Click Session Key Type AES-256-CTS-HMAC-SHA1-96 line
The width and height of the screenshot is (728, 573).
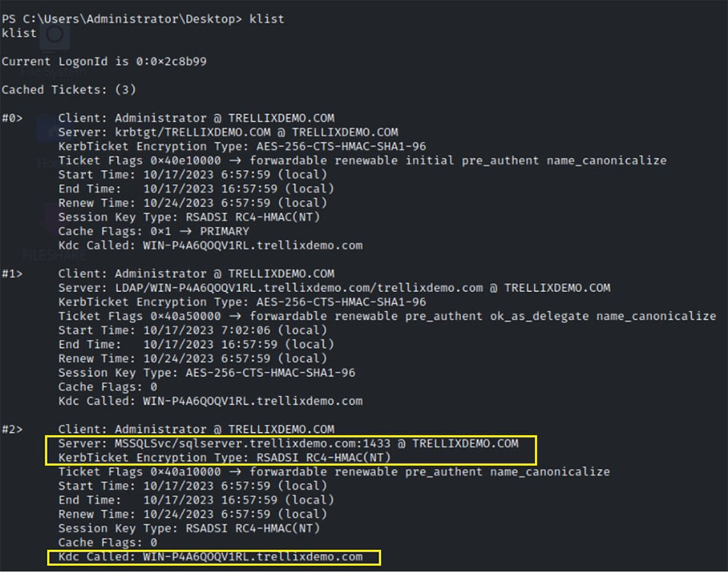[x=207, y=373]
